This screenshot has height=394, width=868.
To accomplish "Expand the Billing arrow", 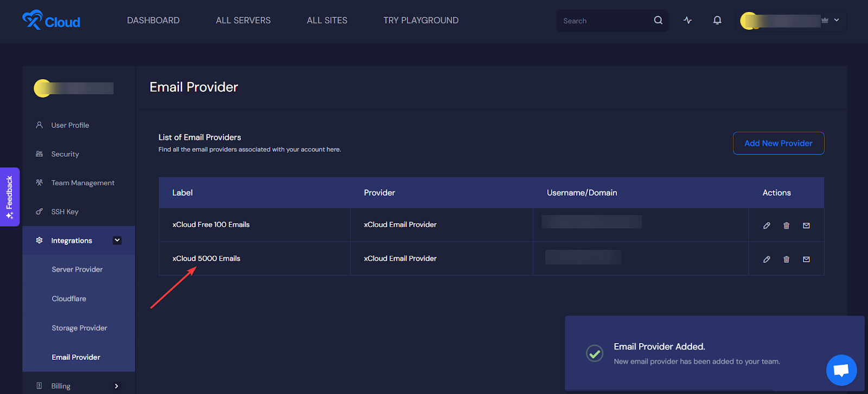I will (x=116, y=386).
